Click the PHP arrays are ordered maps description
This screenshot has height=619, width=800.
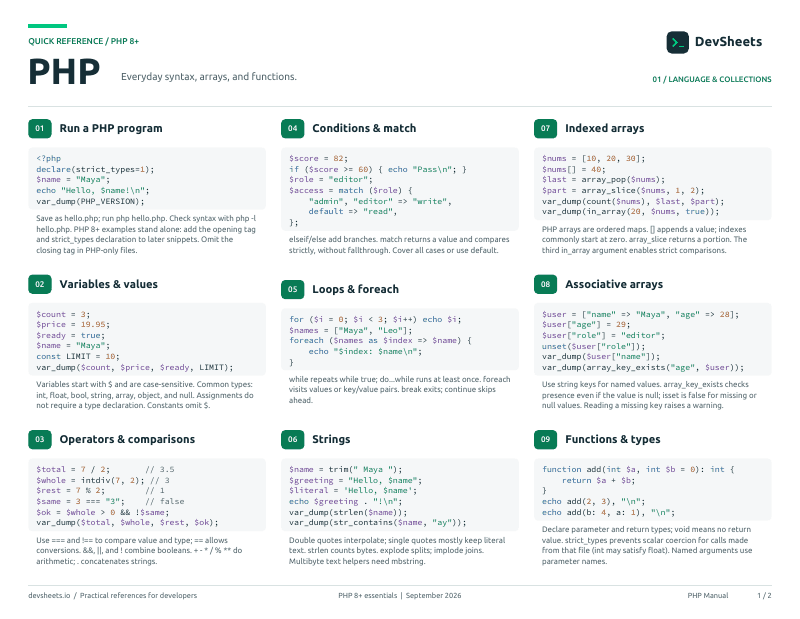[644, 240]
